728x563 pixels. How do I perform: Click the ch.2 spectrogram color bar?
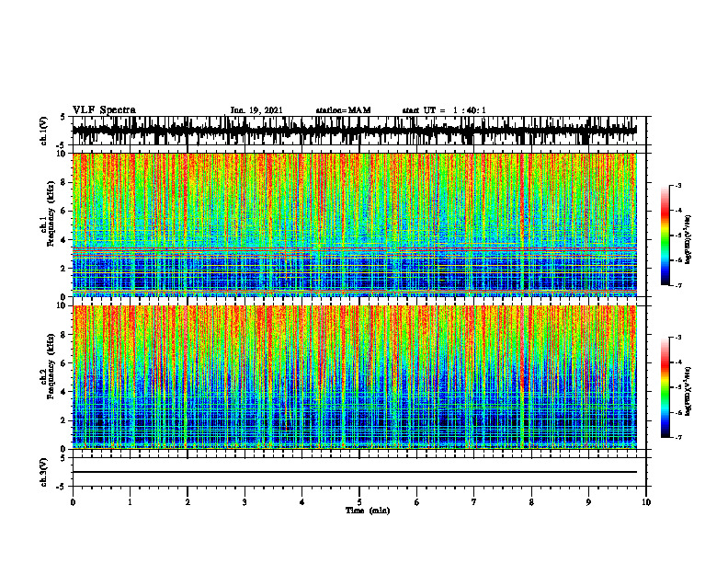pyautogui.click(x=665, y=387)
